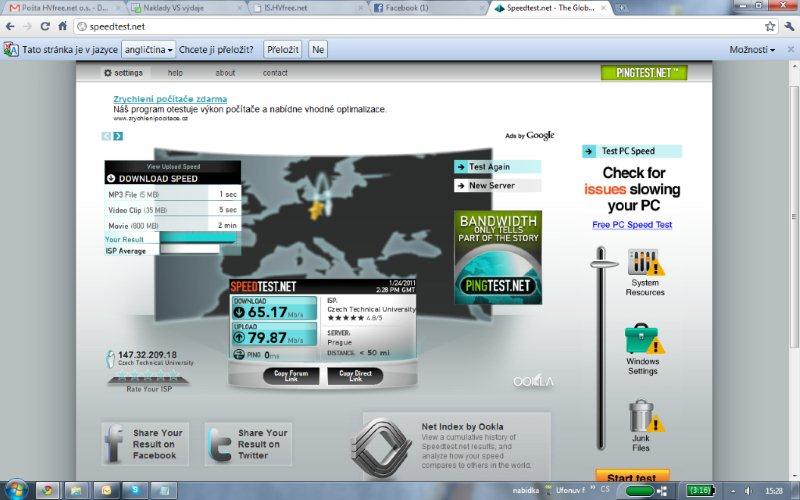Open the Bandwidth Pingtest.net banner
800x500 pixels.
(498, 257)
